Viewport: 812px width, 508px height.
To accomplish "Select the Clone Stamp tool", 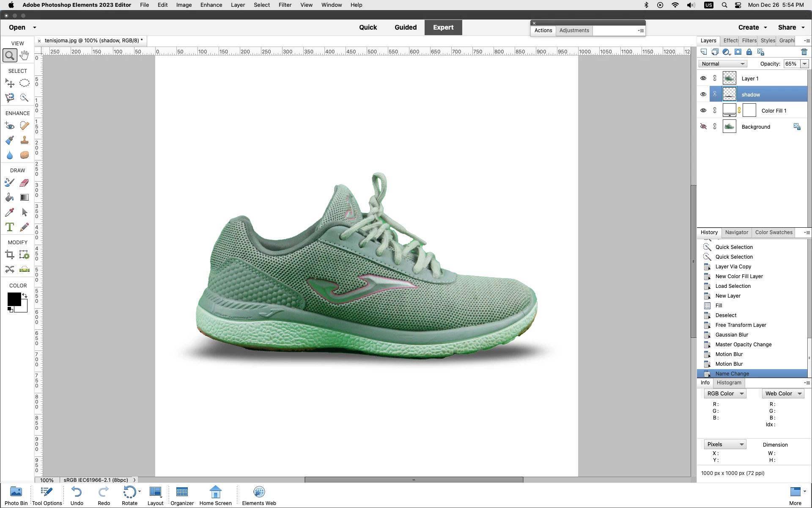I will [25, 140].
